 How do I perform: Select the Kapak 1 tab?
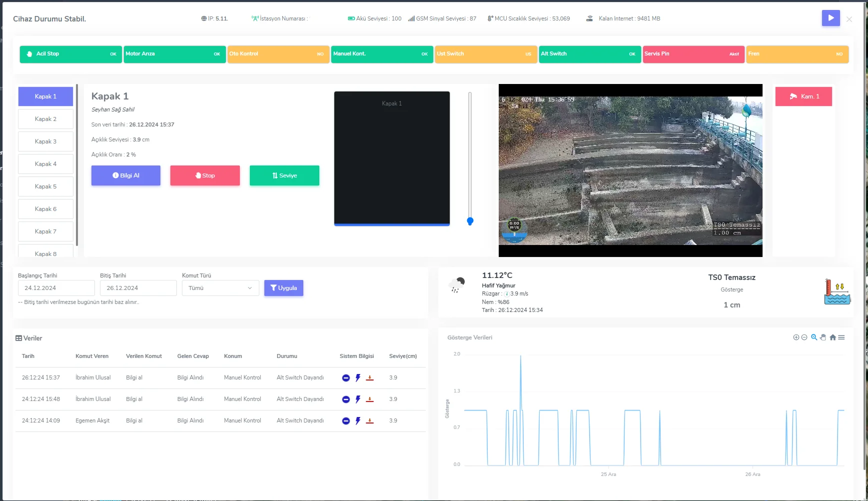click(45, 96)
